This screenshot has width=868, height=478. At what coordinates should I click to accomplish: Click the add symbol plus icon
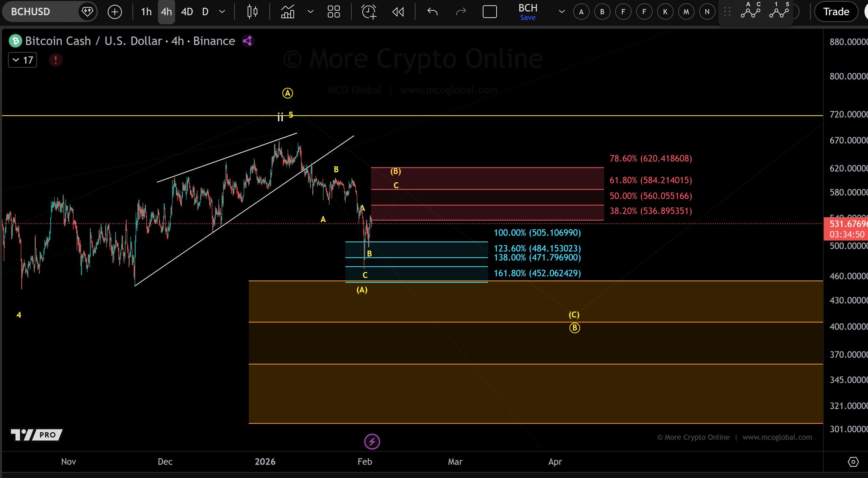[114, 12]
